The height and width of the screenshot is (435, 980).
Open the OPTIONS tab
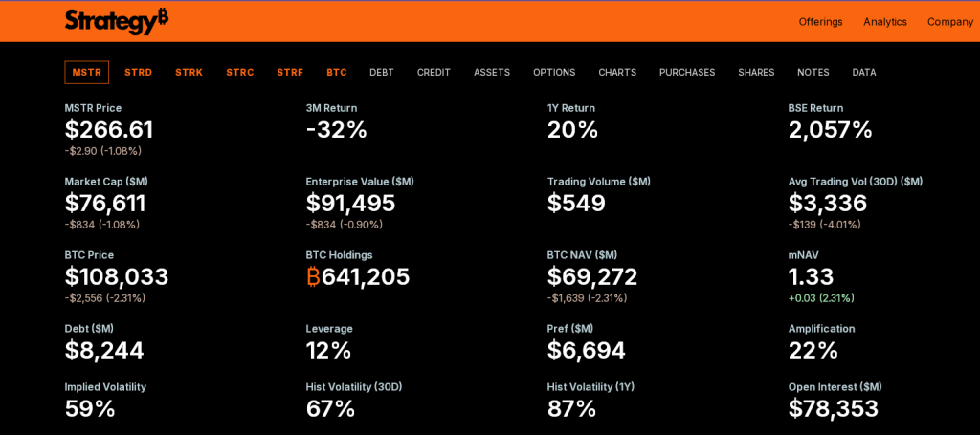pos(554,73)
